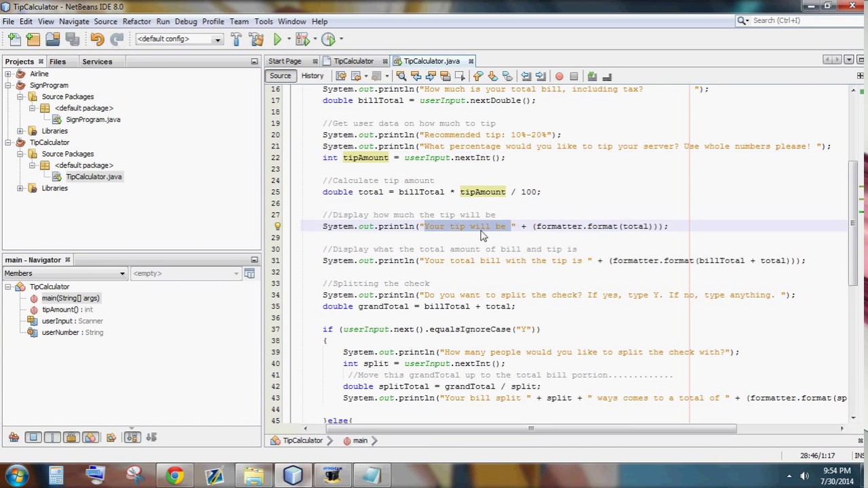
Task: Click the Undo arrow icon
Action: [x=97, y=39]
